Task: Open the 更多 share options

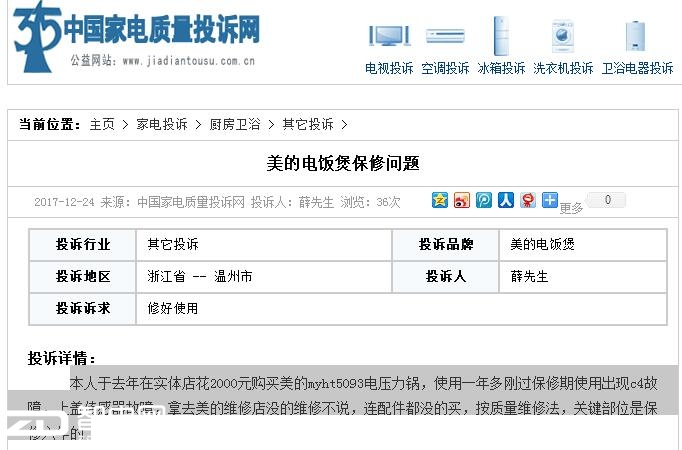Action: pos(571,208)
